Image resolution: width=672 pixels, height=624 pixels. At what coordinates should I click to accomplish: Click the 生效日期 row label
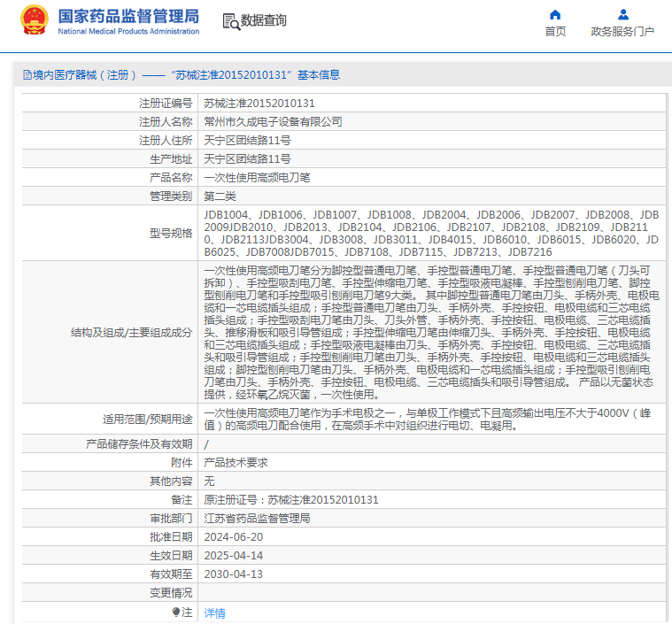pyautogui.click(x=171, y=556)
